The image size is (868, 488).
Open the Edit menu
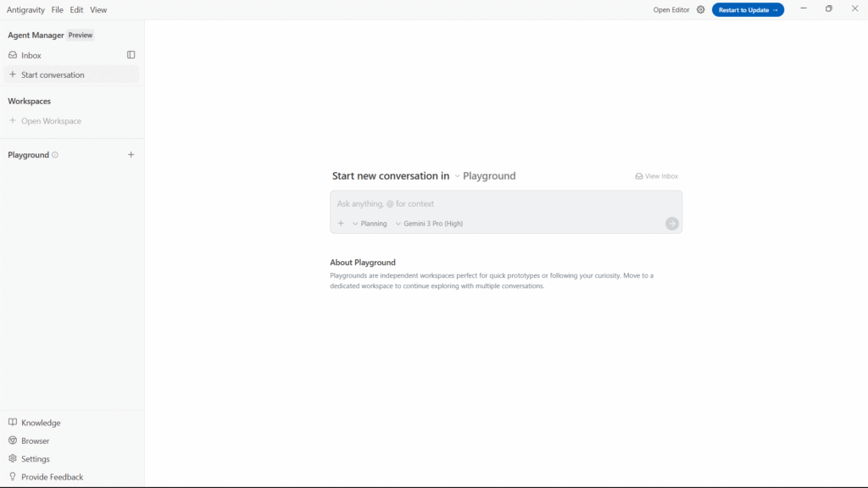(76, 10)
